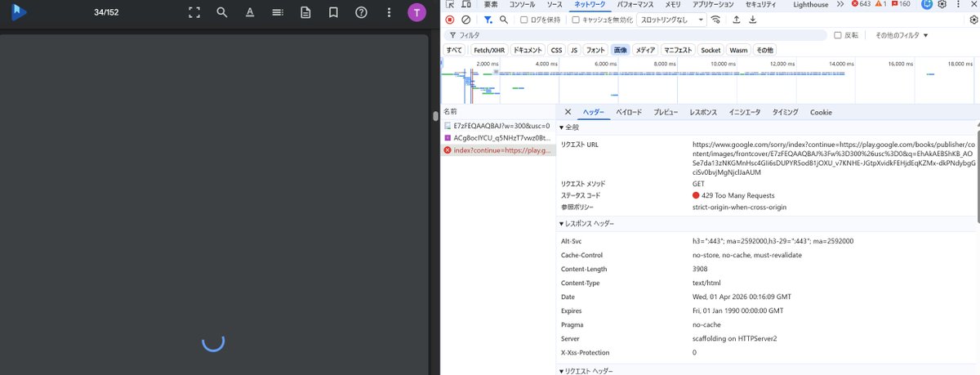Open network search magnifier in DevTools
This screenshot has height=375, width=980.
click(x=504, y=20)
